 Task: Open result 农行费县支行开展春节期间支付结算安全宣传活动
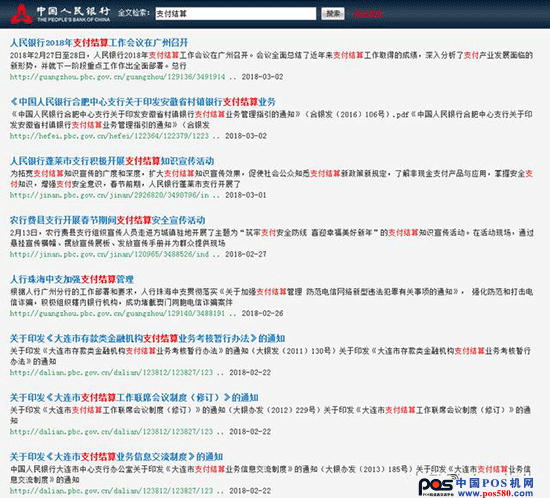107,220
